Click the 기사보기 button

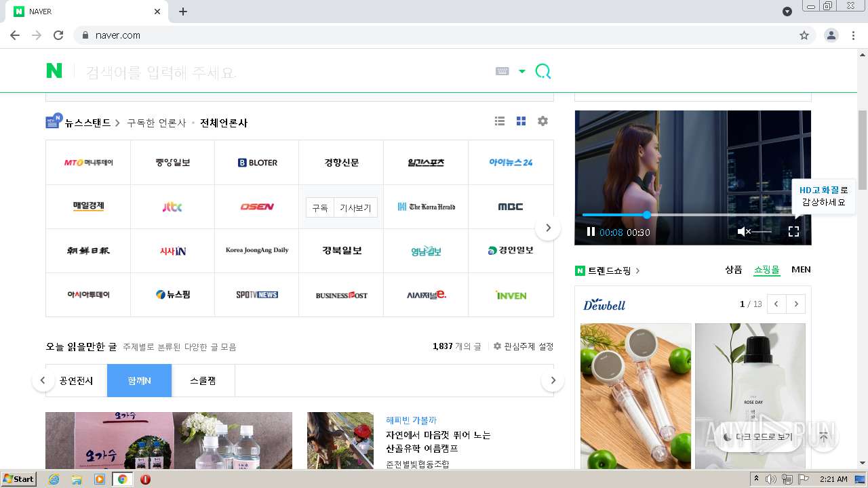tap(355, 208)
